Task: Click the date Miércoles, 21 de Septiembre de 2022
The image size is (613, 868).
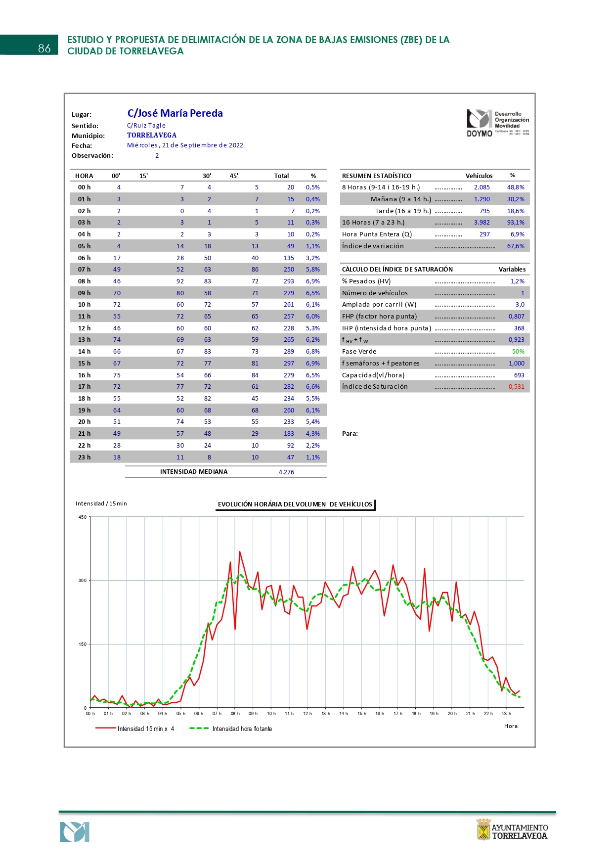Action: pyautogui.click(x=185, y=145)
